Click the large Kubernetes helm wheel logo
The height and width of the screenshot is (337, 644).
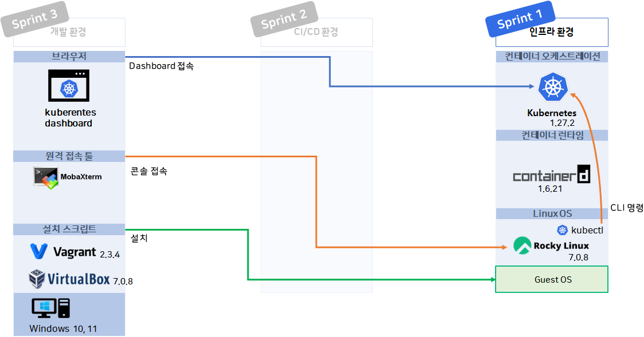point(553,87)
